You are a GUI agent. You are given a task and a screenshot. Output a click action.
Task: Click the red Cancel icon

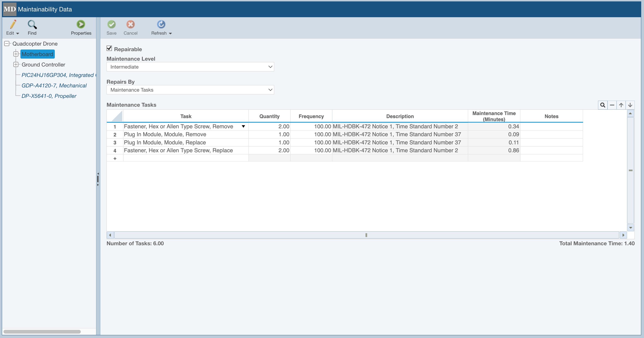coord(130,24)
